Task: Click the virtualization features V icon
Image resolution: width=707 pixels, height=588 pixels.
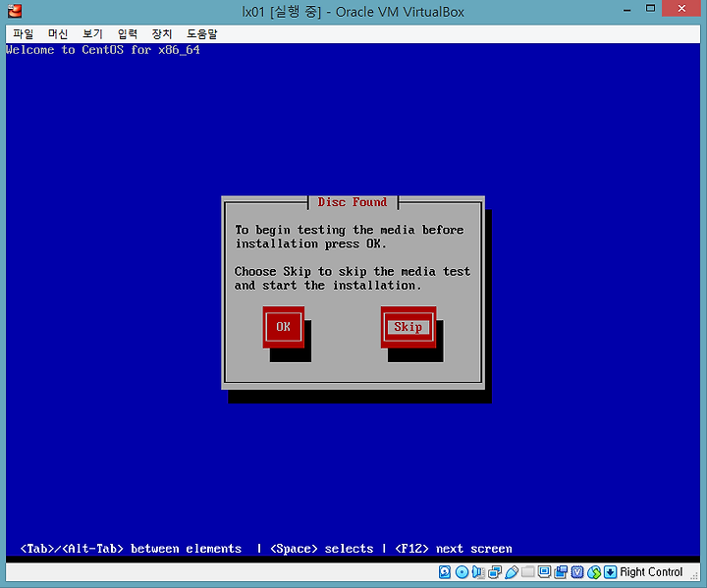Action: (577, 572)
